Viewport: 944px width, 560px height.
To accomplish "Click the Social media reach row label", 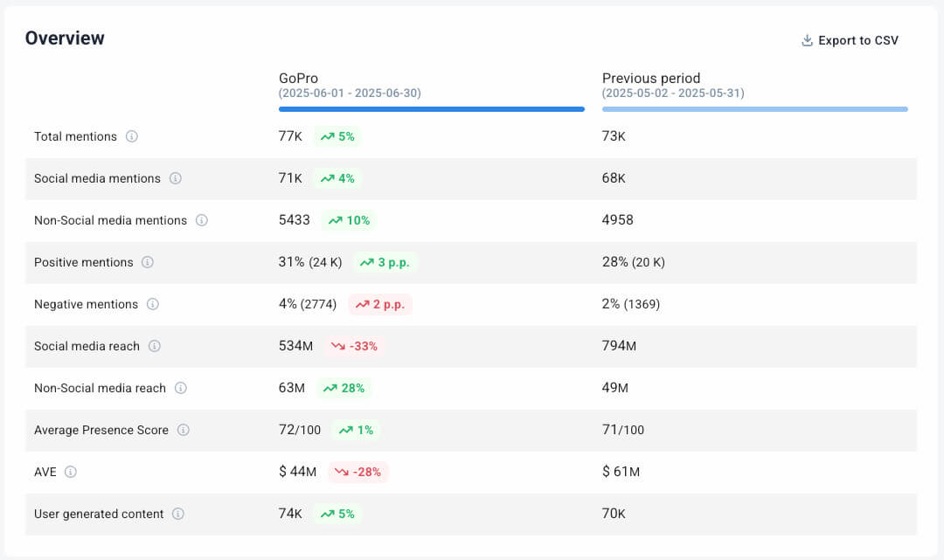I will 87,346.
